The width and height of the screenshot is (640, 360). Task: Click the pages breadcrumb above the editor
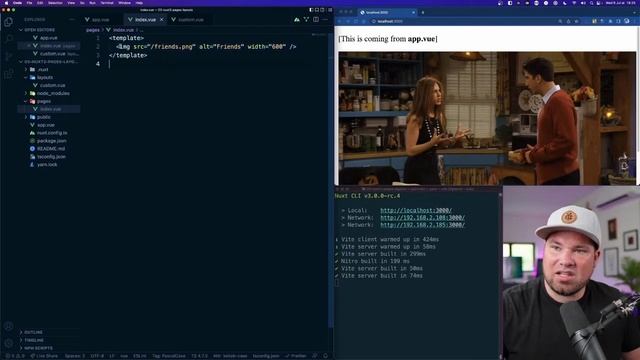pyautogui.click(x=93, y=30)
